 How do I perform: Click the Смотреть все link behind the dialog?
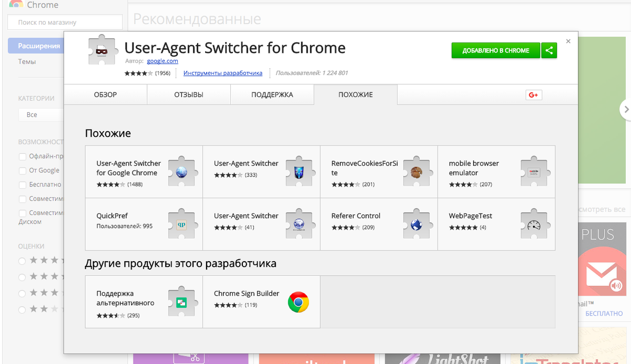[x=602, y=209]
